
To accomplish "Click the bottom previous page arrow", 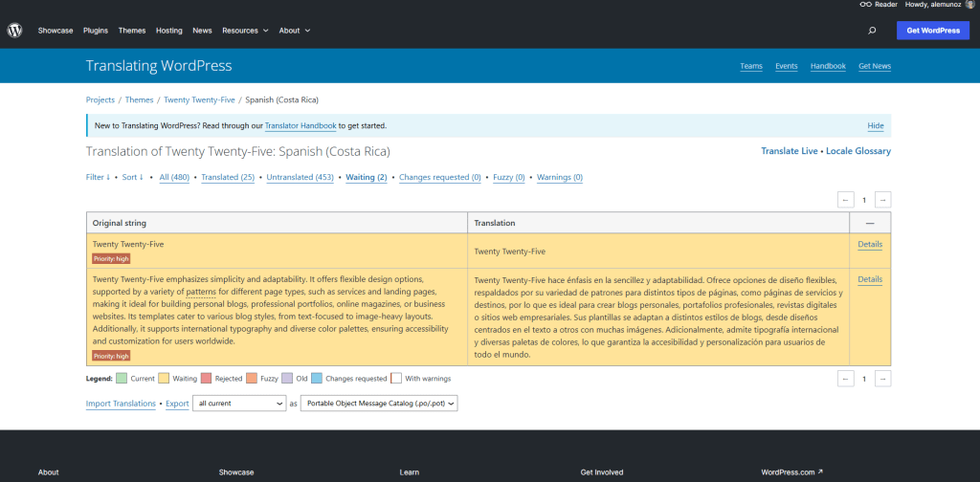I will [846, 379].
